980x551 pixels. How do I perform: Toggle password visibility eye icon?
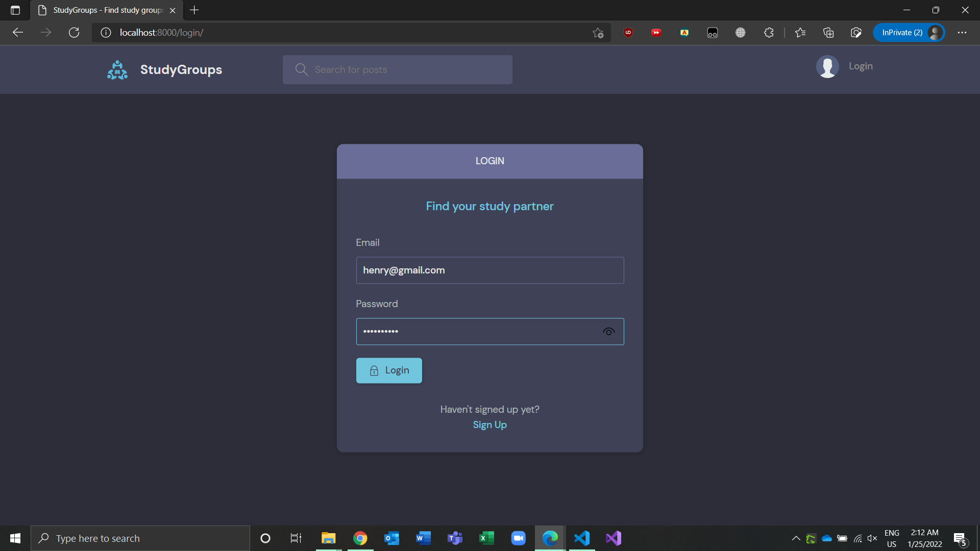[x=608, y=332]
